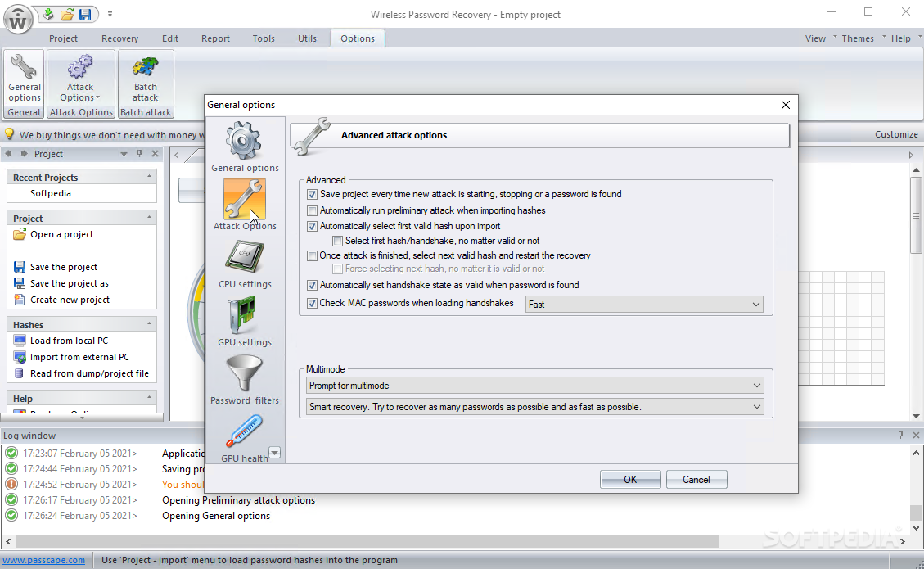
Task: Select General options in the dialog sidebar
Action: point(245,147)
